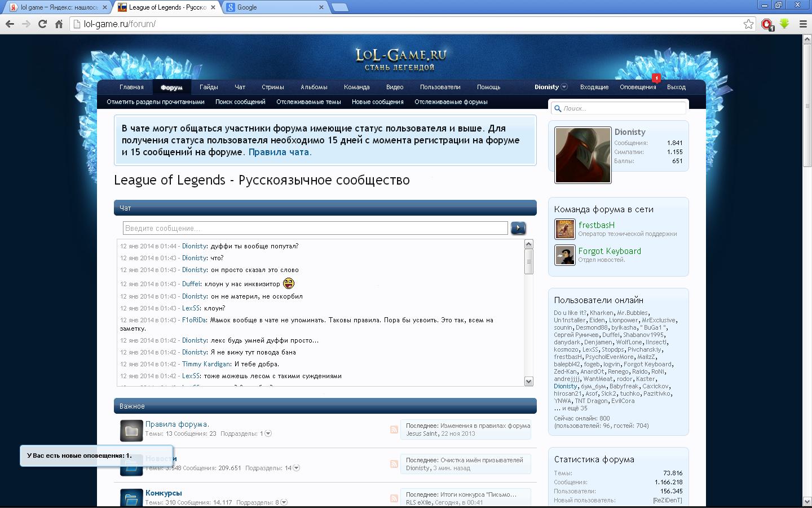Open Отслеживаемые форумы link
812x508 pixels.
451,102
